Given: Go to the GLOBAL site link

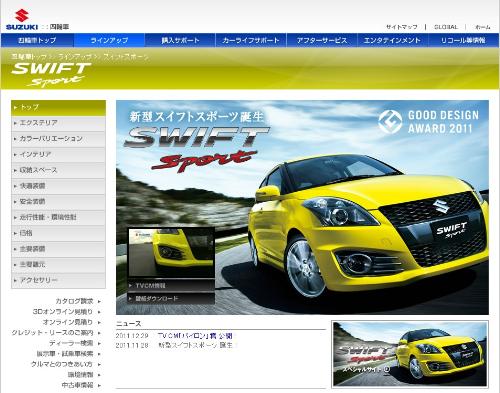Looking at the screenshot, I should (x=446, y=27).
